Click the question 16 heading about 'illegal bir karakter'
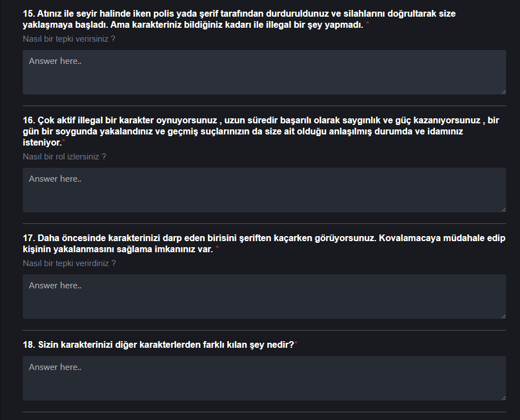This screenshot has width=520, height=420. (x=261, y=131)
